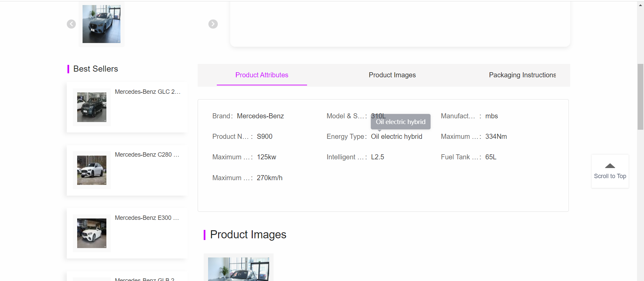Viewport: 644px width, 281px height.
Task: Click the Energy Type value text
Action: (396, 136)
